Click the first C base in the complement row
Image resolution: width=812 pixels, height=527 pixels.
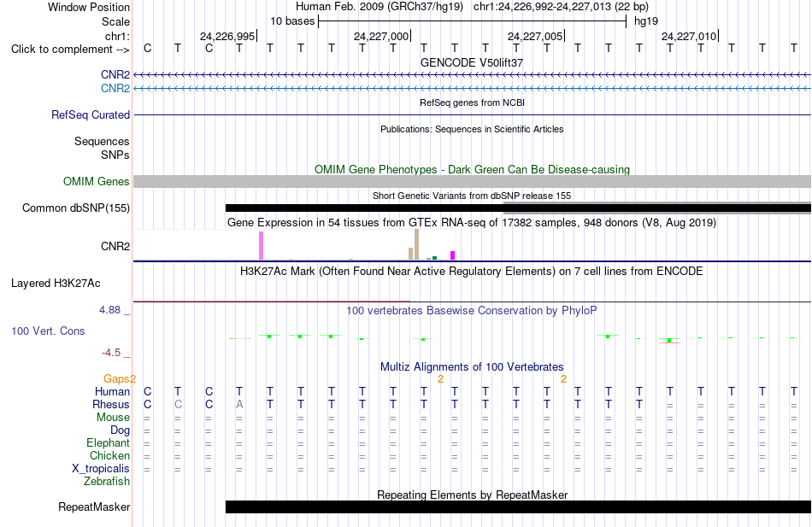point(148,48)
